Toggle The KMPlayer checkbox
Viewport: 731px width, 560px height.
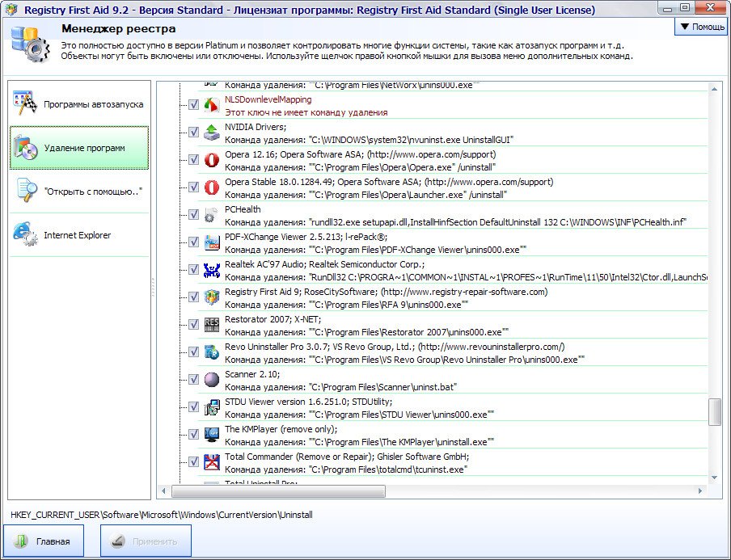[x=193, y=435]
